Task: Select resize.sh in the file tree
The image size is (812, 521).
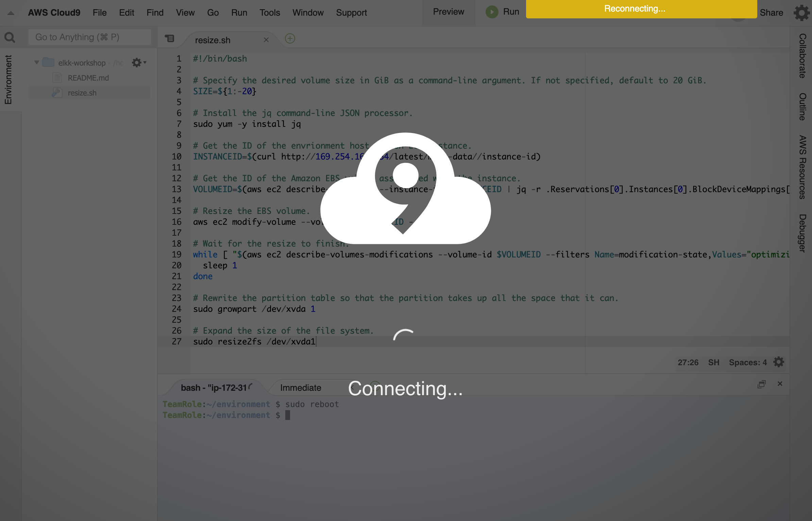Action: 82,93
